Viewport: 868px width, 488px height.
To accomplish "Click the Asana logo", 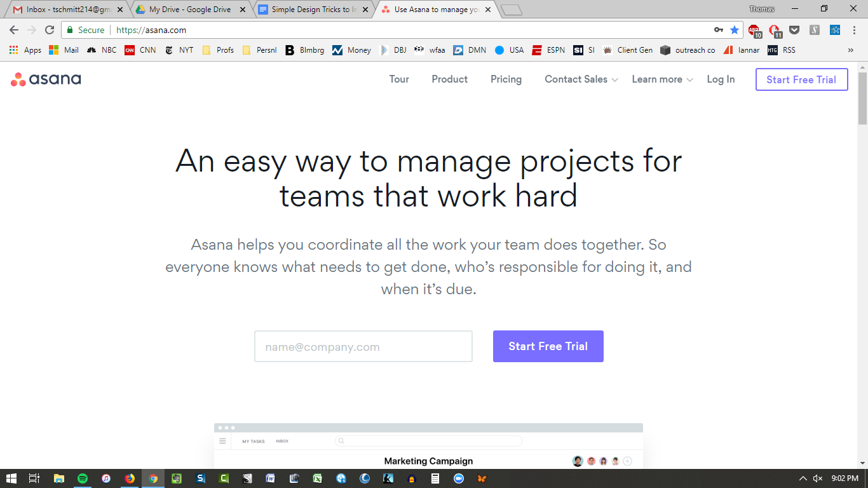I will 46,79.
